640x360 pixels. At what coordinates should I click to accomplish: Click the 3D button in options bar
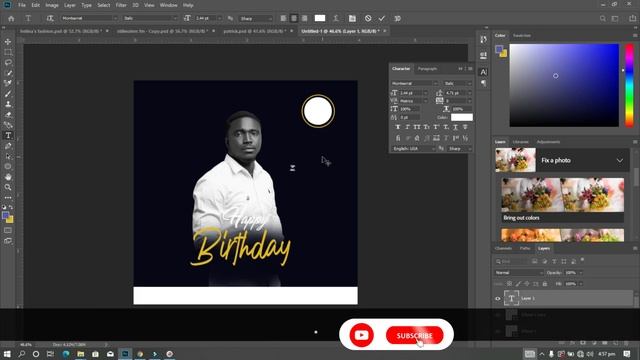pos(397,18)
